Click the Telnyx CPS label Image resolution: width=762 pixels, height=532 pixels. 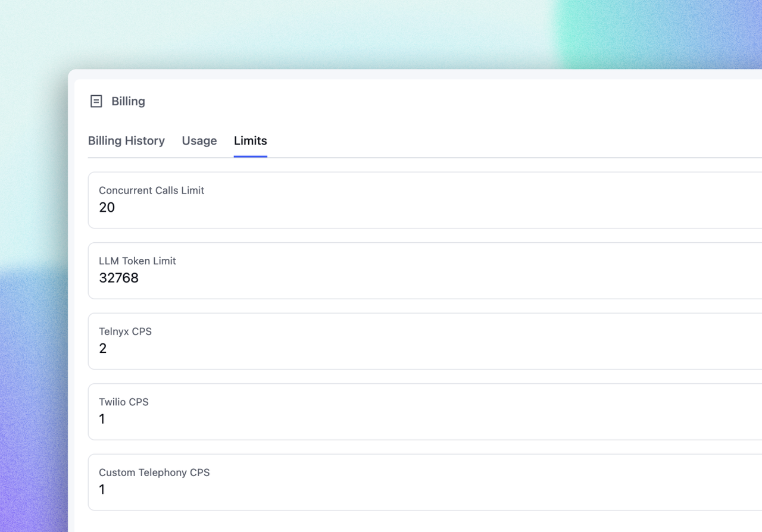(x=125, y=331)
